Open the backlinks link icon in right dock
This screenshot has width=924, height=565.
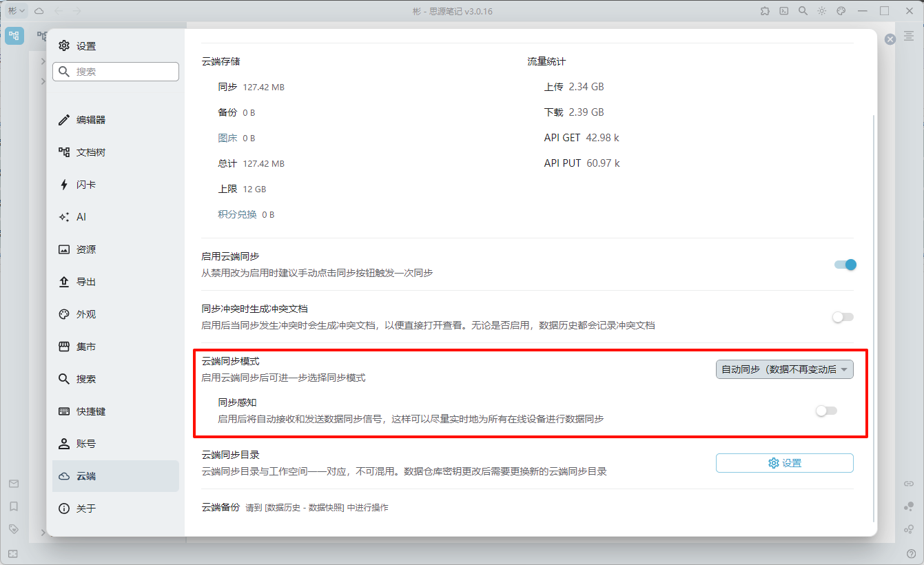[910, 484]
